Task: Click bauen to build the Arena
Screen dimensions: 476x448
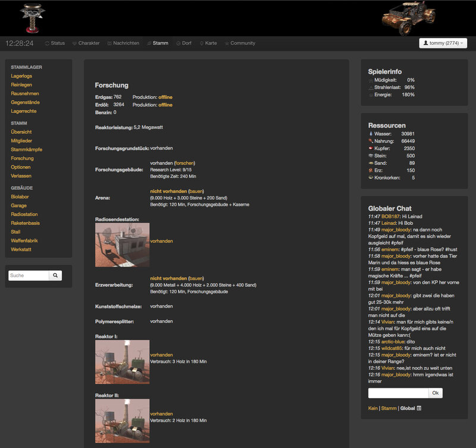Action: coord(196,191)
